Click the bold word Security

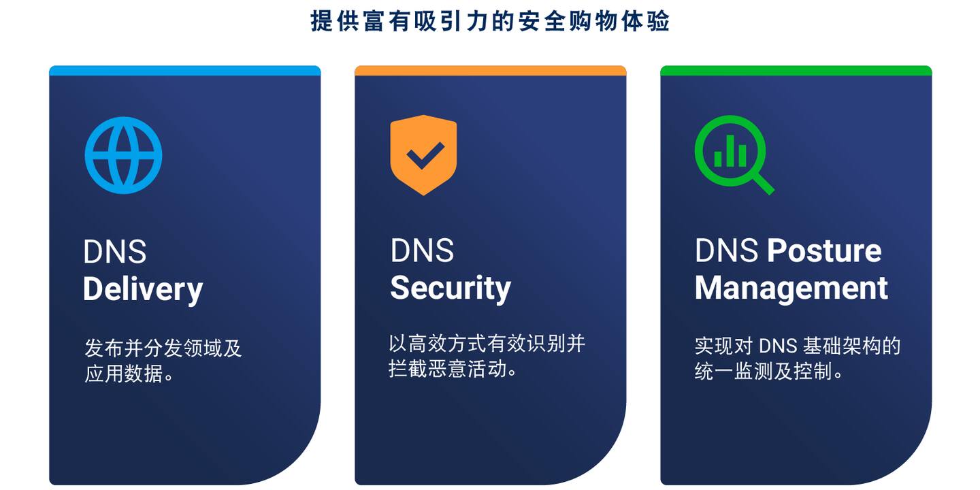point(450,288)
